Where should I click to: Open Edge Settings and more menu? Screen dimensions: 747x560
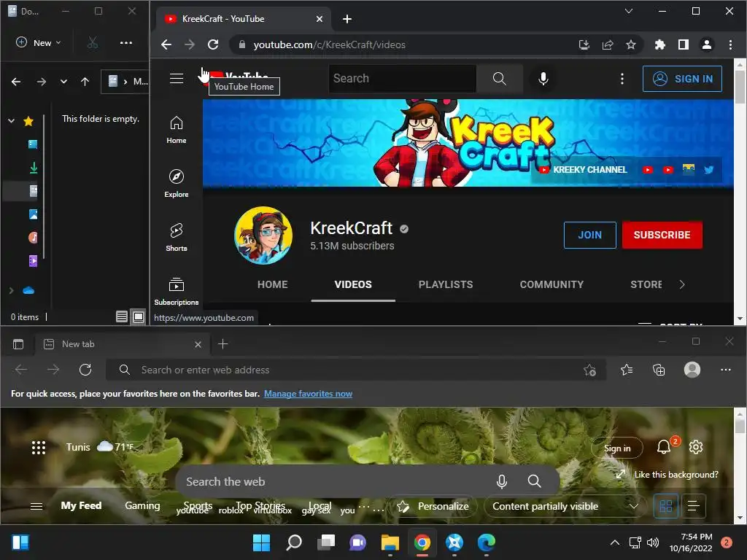click(726, 370)
